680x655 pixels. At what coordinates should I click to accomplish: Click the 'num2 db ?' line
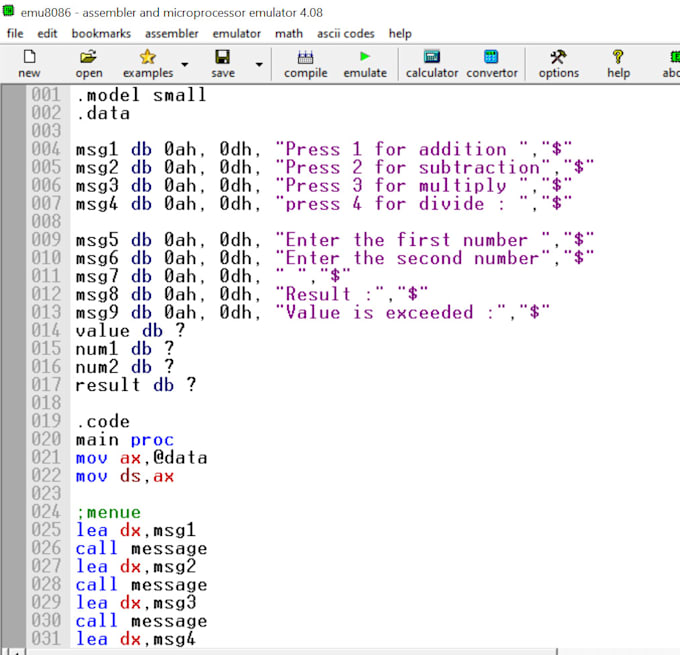coord(125,367)
